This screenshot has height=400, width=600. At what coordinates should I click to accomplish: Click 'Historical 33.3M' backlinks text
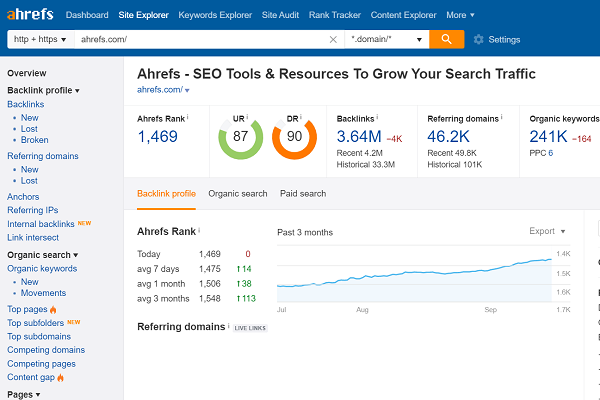[365, 165]
